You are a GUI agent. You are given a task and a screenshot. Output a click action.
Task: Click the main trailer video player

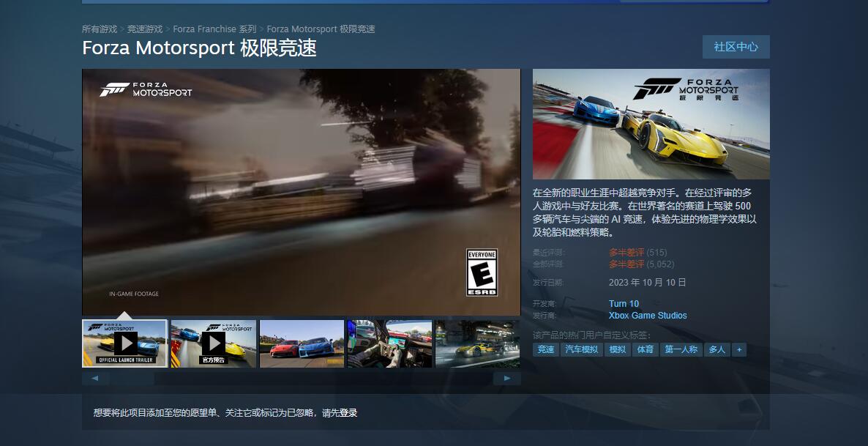click(301, 192)
